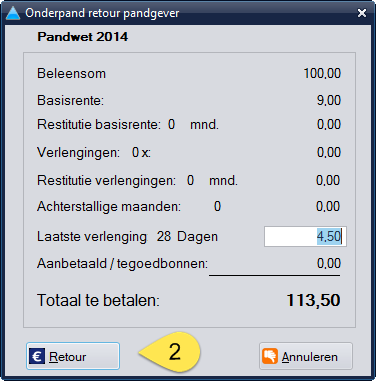Click the euro icon on the Retour button
The height and width of the screenshot is (381, 376).
37,356
